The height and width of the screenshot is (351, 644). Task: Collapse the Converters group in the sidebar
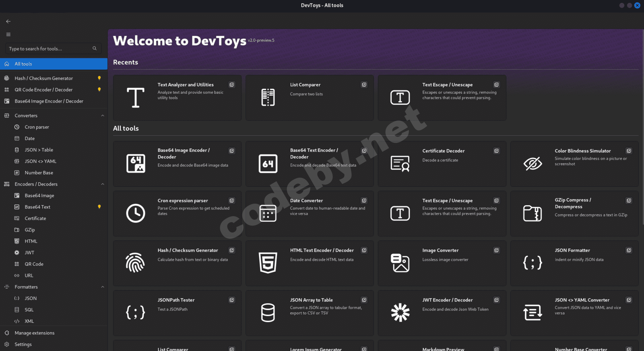(x=103, y=116)
